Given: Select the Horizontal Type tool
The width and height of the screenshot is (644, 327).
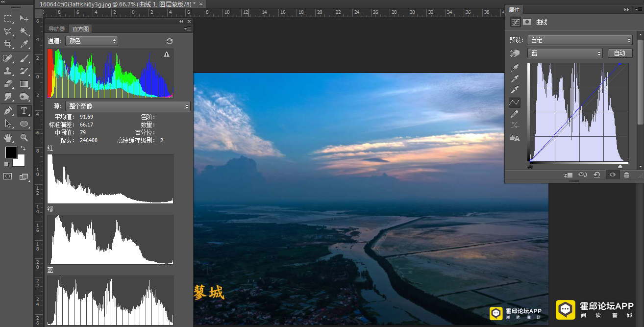Looking at the screenshot, I should point(24,111).
